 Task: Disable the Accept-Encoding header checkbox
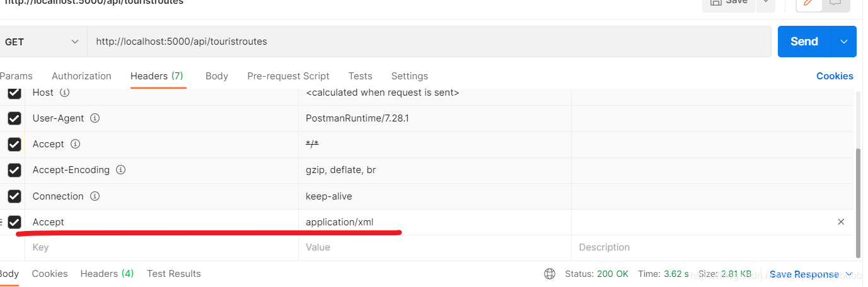point(14,170)
